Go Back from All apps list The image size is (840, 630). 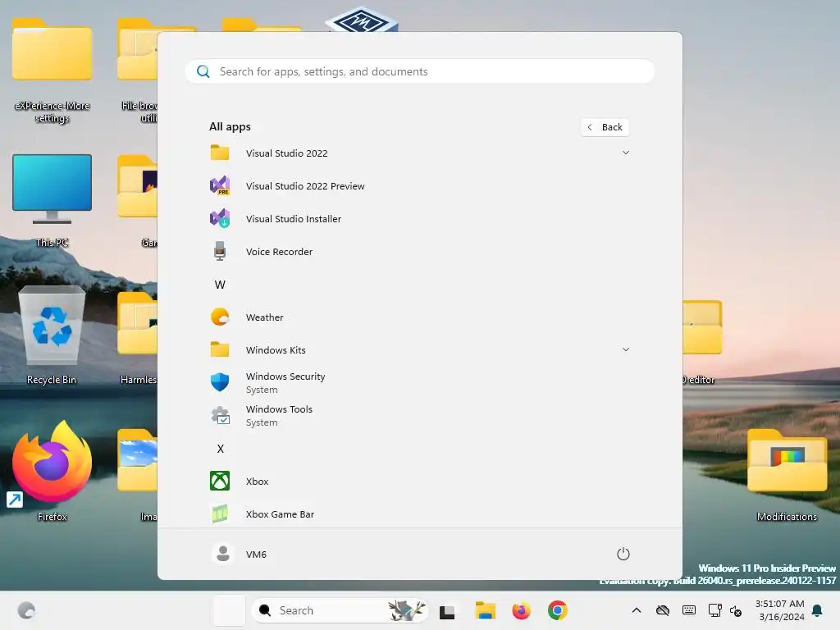[605, 127]
